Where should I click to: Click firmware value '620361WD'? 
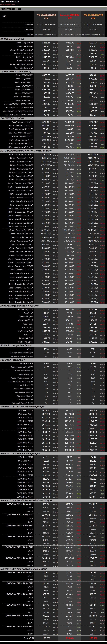pyautogui.click(x=46, y=30)
